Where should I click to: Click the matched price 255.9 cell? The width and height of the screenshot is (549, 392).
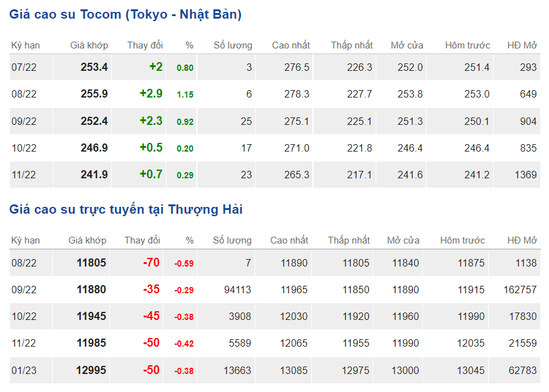(x=94, y=94)
